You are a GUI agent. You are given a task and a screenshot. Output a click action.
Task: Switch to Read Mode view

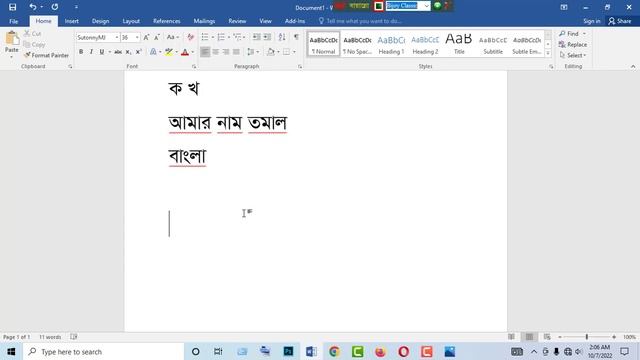click(511, 337)
